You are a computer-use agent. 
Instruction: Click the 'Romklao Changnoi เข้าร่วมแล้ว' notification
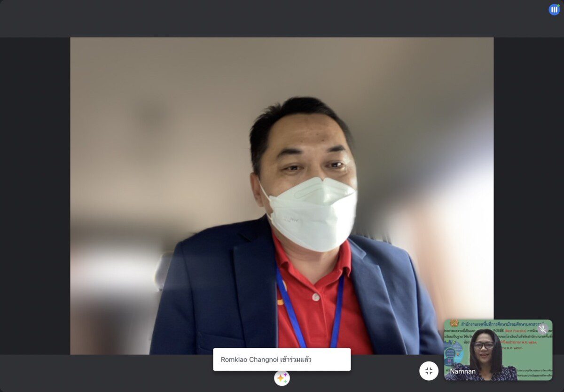[x=282, y=360]
